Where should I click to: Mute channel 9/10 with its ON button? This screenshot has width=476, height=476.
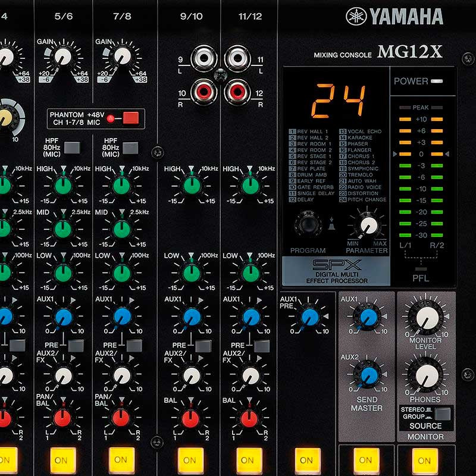click(190, 461)
